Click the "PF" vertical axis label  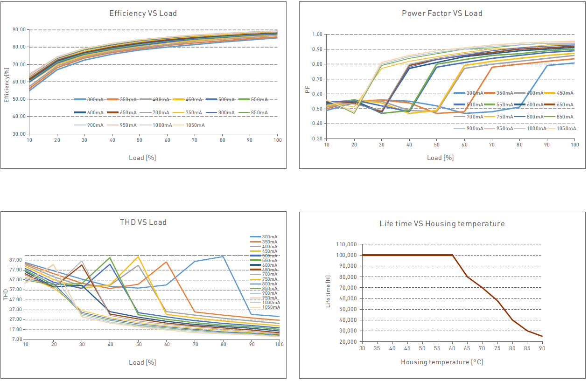[307, 89]
